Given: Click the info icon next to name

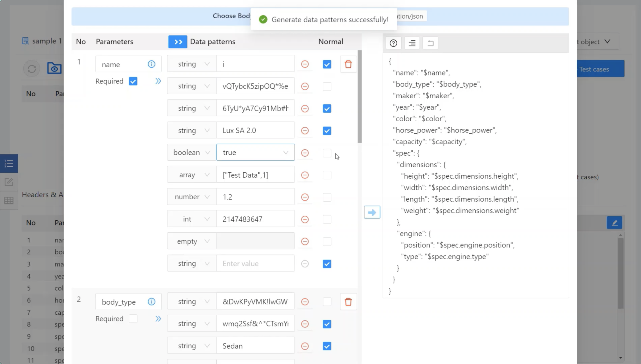Looking at the screenshot, I should click(151, 64).
